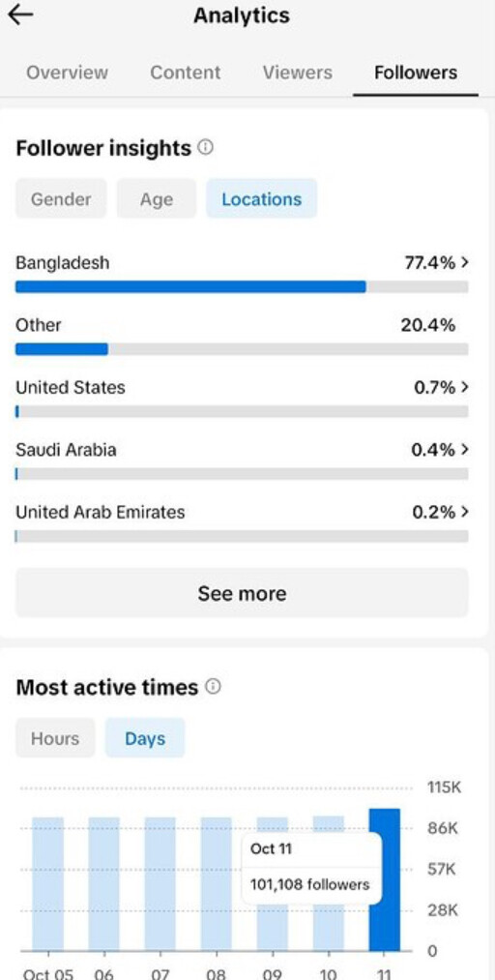
Task: Select the Followers tab
Action: click(x=416, y=73)
